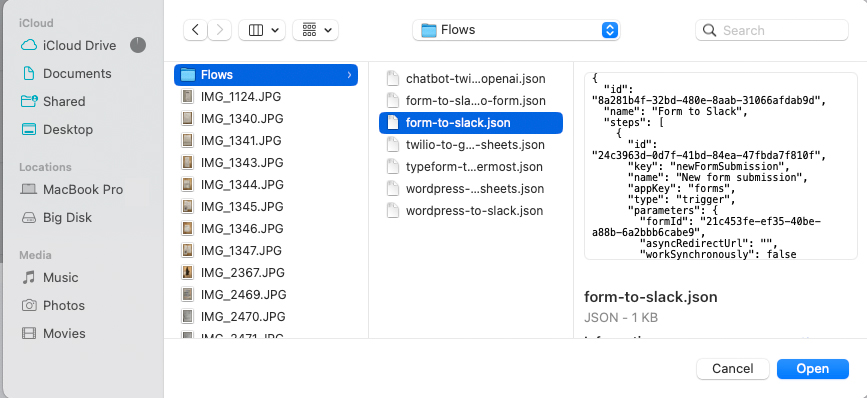Click the Search field

pyautogui.click(x=771, y=30)
